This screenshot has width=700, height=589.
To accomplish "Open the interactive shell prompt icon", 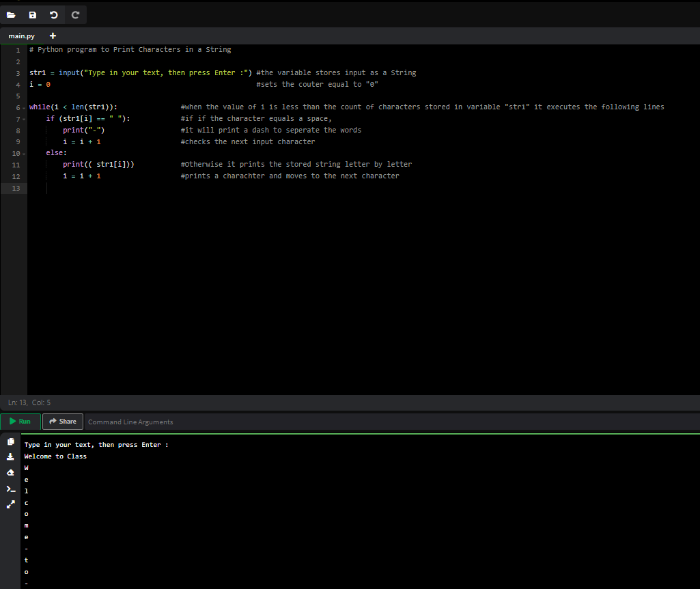I will click(x=11, y=489).
